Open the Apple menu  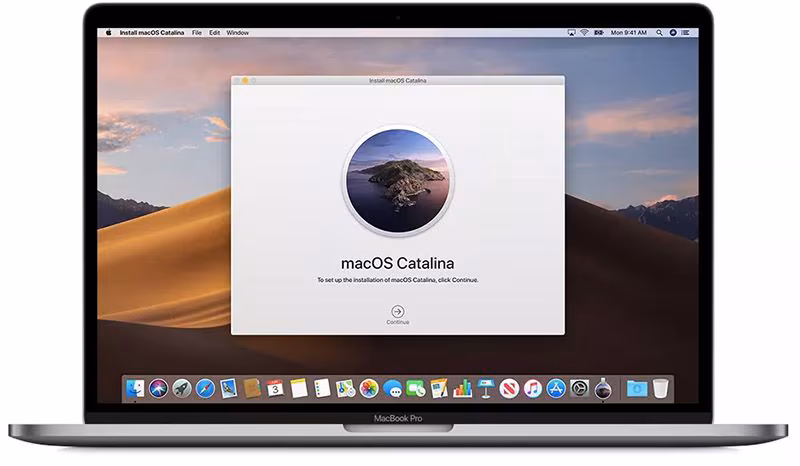[108, 33]
